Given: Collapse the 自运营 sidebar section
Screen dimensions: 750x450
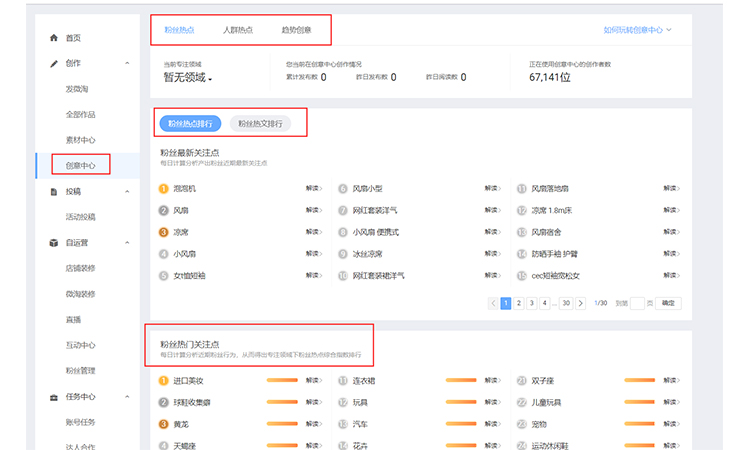Looking at the screenshot, I should pos(127,243).
